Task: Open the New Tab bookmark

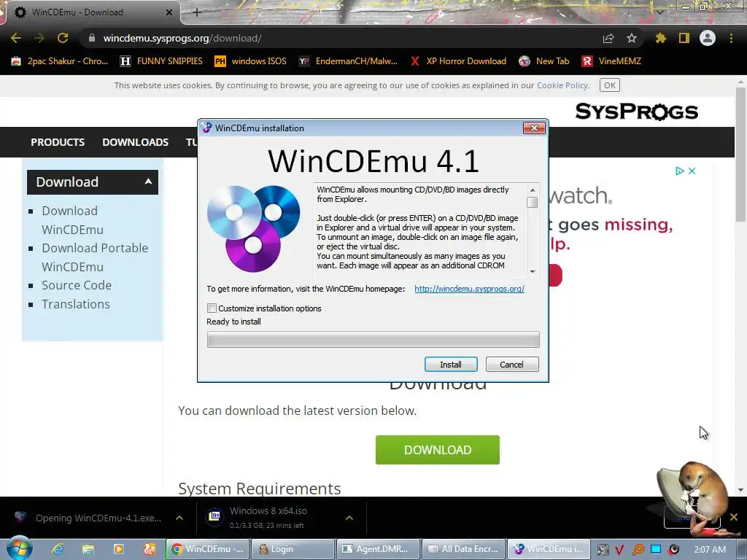Action: 544,61
